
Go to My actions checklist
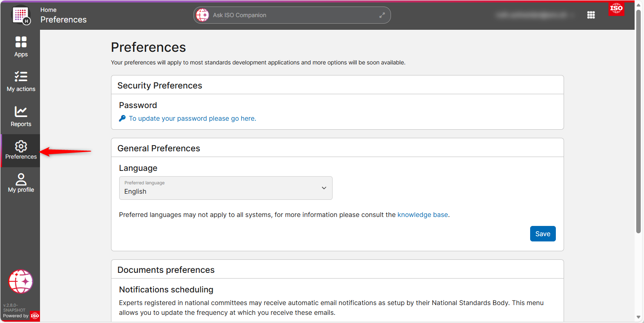tap(21, 81)
